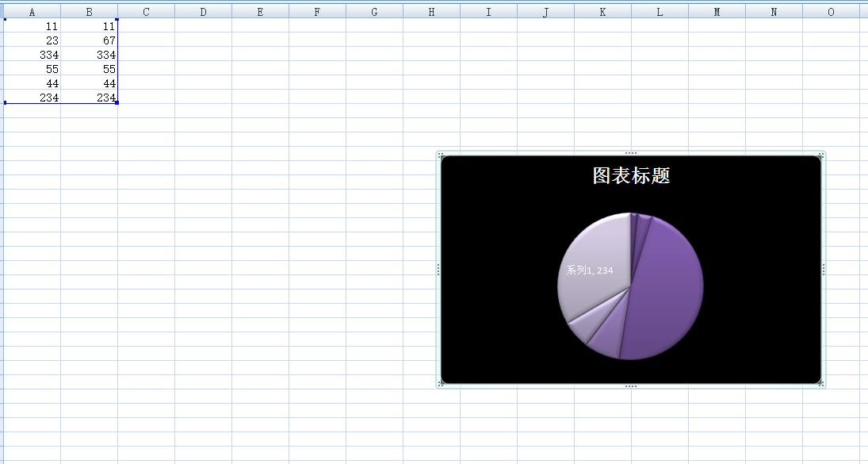The image size is (868, 464).
Task: Click cell B1 containing 11
Action: pyautogui.click(x=89, y=25)
